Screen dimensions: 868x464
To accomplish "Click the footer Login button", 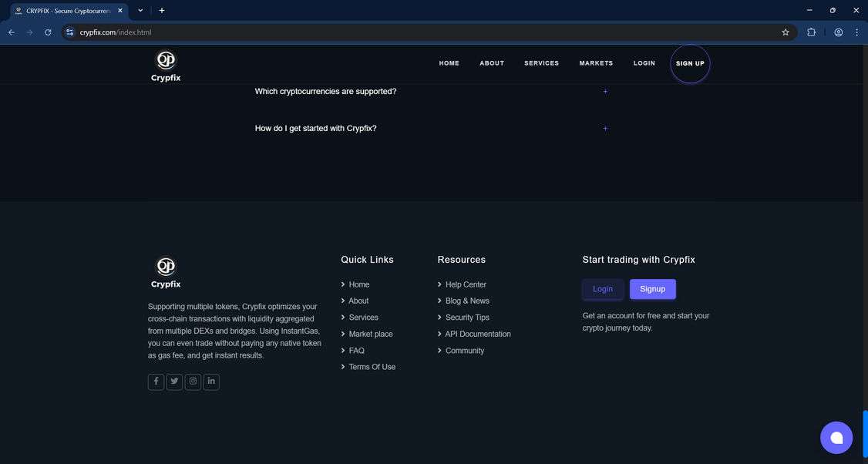I will point(603,289).
